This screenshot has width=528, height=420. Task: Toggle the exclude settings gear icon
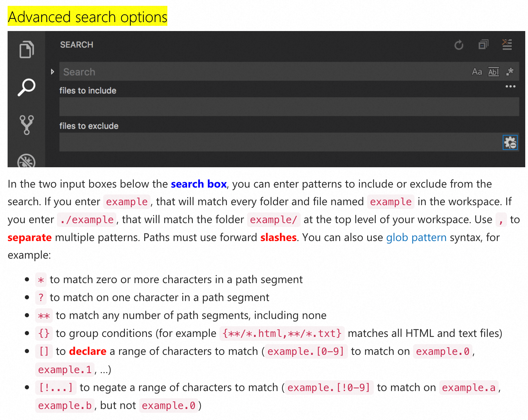(x=510, y=142)
